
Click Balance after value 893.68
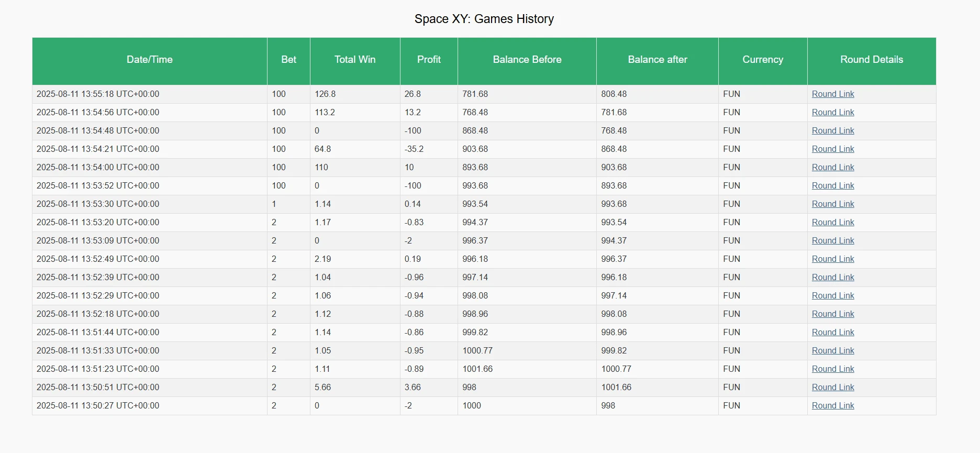pyautogui.click(x=614, y=186)
